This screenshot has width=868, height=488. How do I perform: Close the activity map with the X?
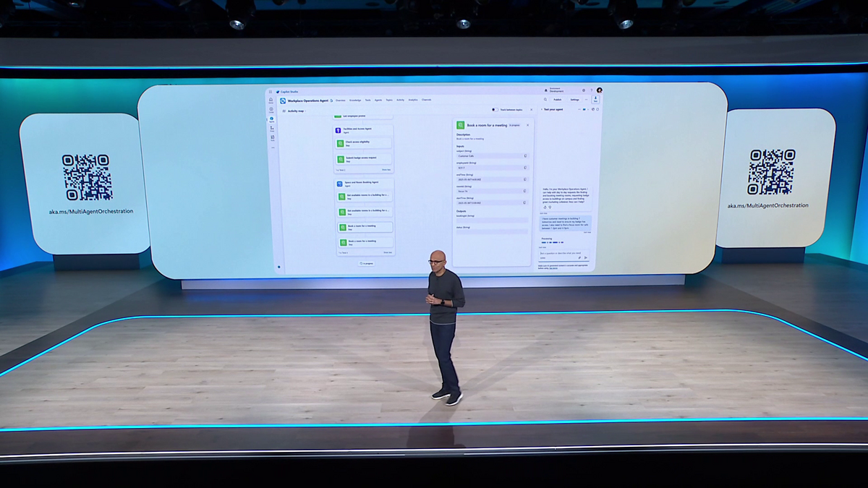(531, 110)
